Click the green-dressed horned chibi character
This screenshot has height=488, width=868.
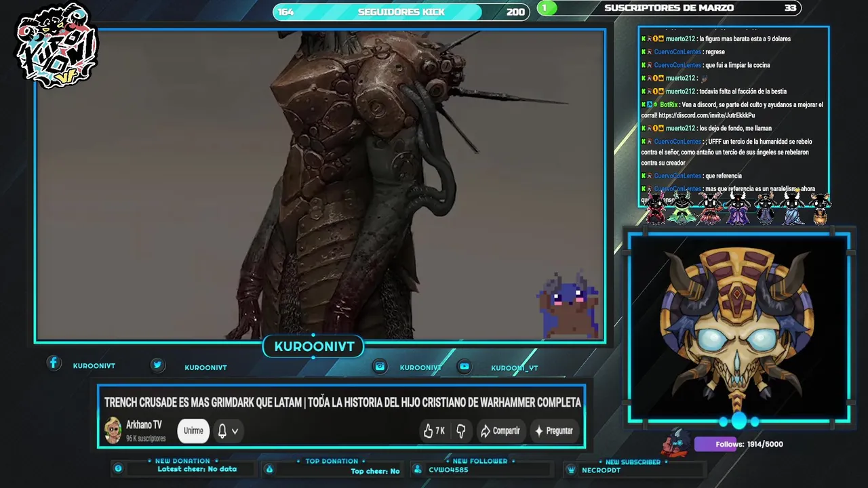coord(682,207)
